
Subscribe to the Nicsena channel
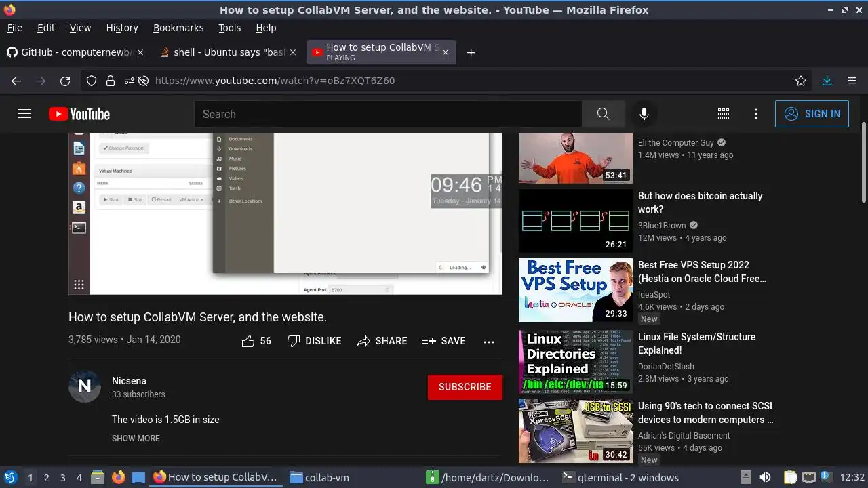pyautogui.click(x=465, y=387)
